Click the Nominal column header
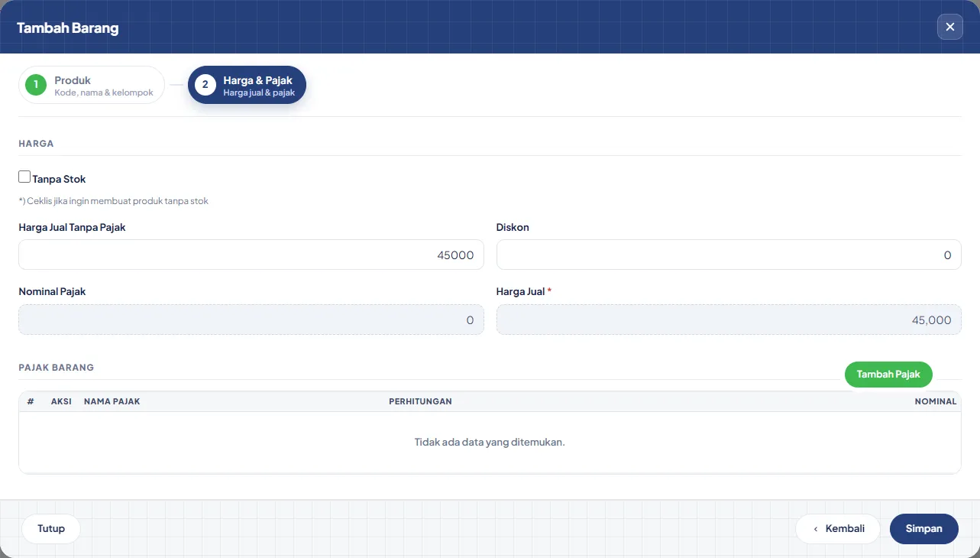This screenshot has width=980, height=558. 936,401
